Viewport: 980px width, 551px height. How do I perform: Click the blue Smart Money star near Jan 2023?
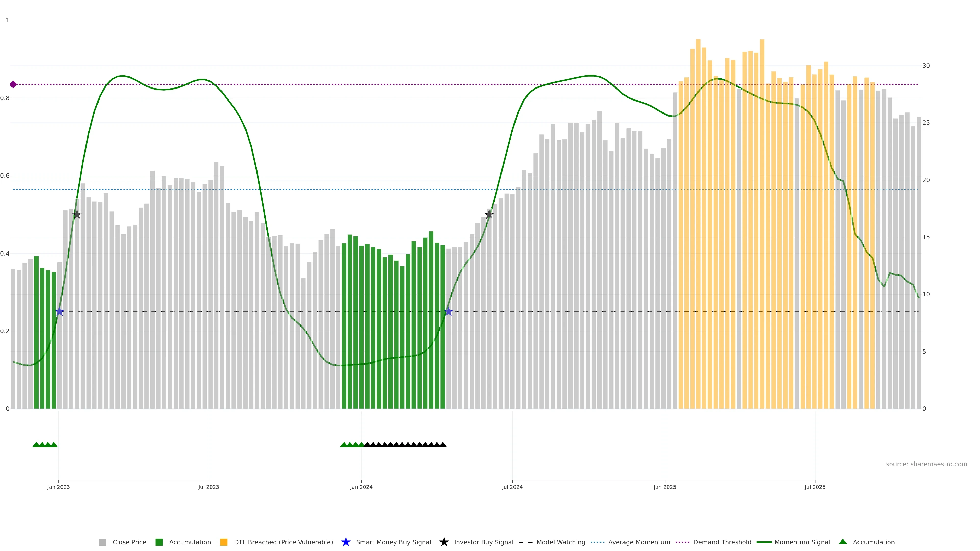[60, 311]
